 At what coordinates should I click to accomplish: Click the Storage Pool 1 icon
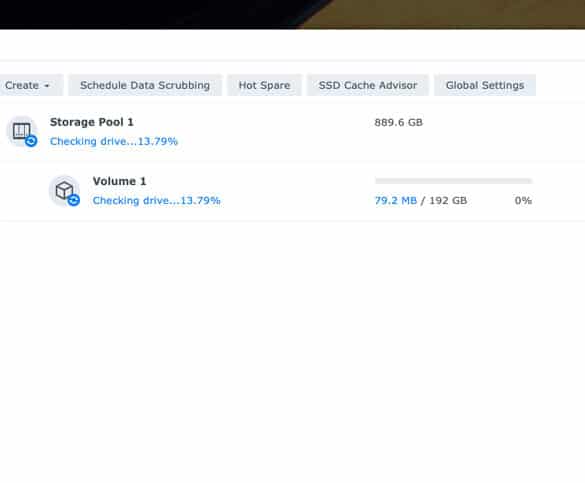point(22,132)
